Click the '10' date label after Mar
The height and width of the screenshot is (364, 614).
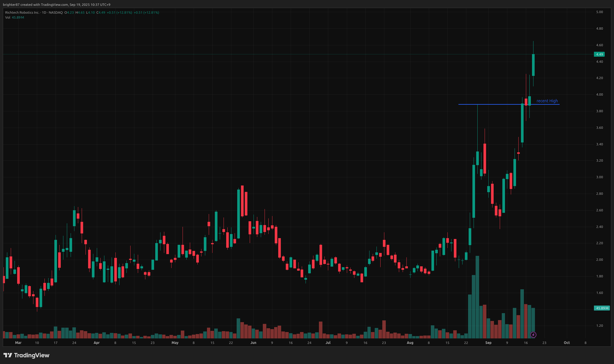pos(37,343)
